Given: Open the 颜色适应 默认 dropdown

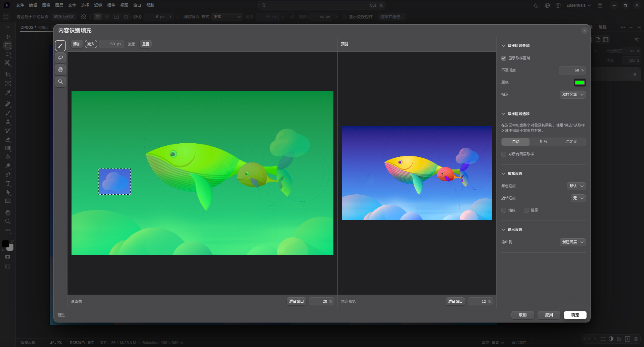Looking at the screenshot, I should click(577, 186).
